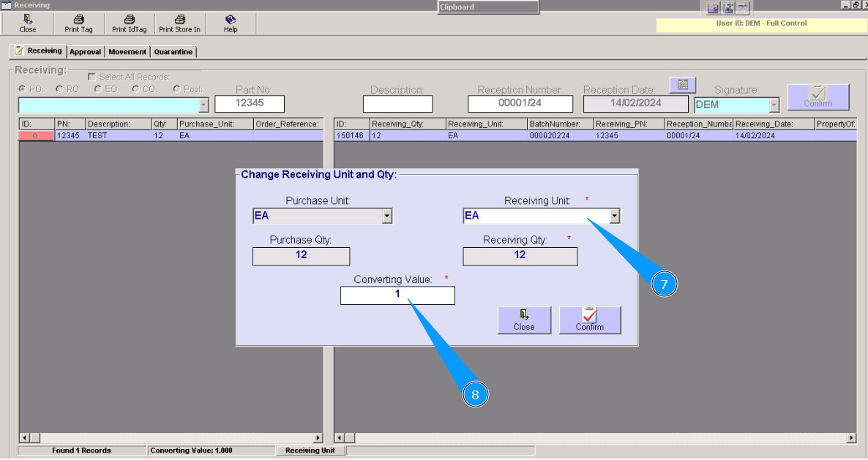Select the Pool radio button

pos(176,89)
